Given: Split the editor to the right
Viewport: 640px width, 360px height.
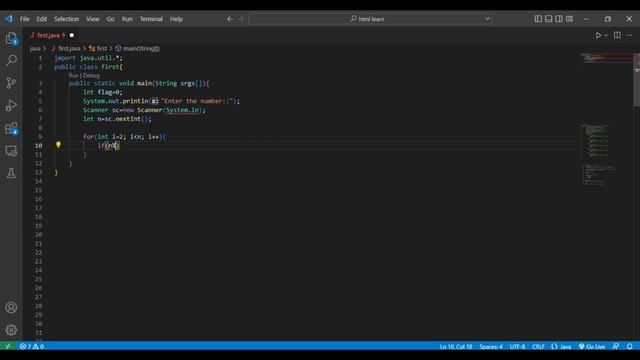Looking at the screenshot, I should coord(617,35).
